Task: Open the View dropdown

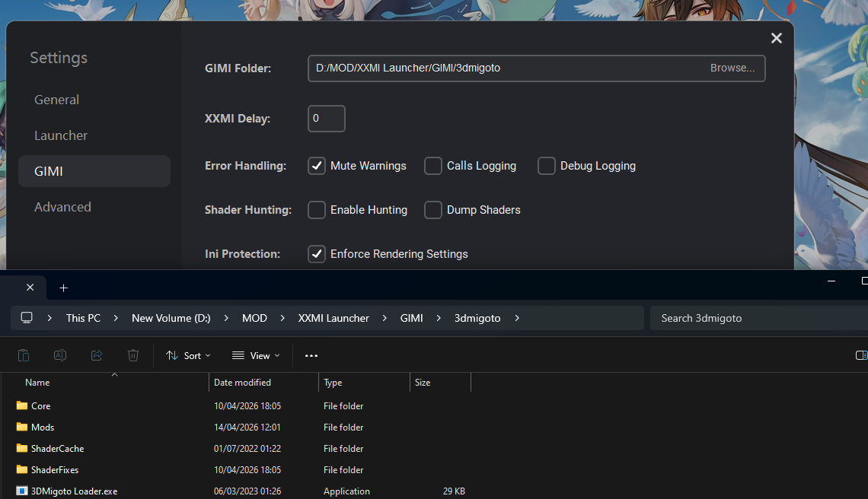Action: (256, 356)
